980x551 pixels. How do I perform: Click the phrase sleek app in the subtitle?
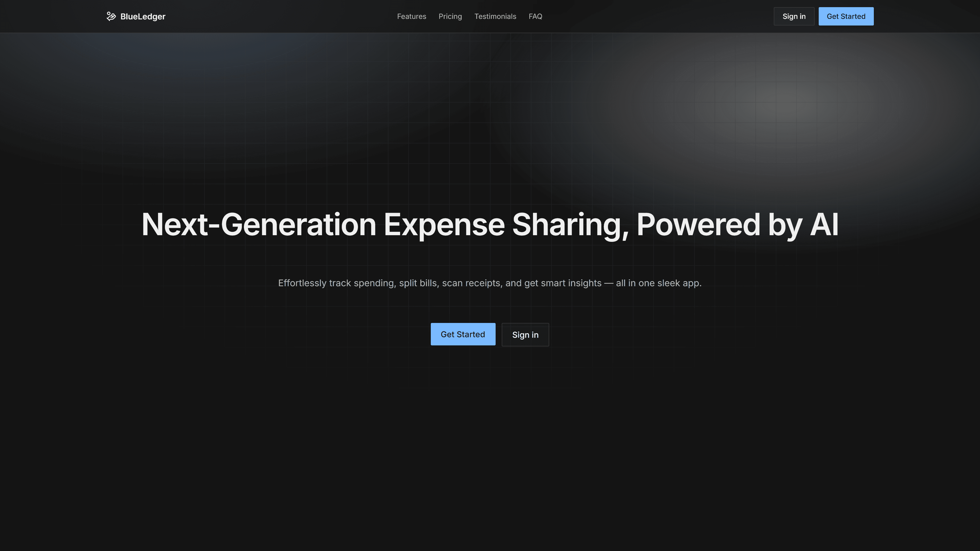[679, 283]
